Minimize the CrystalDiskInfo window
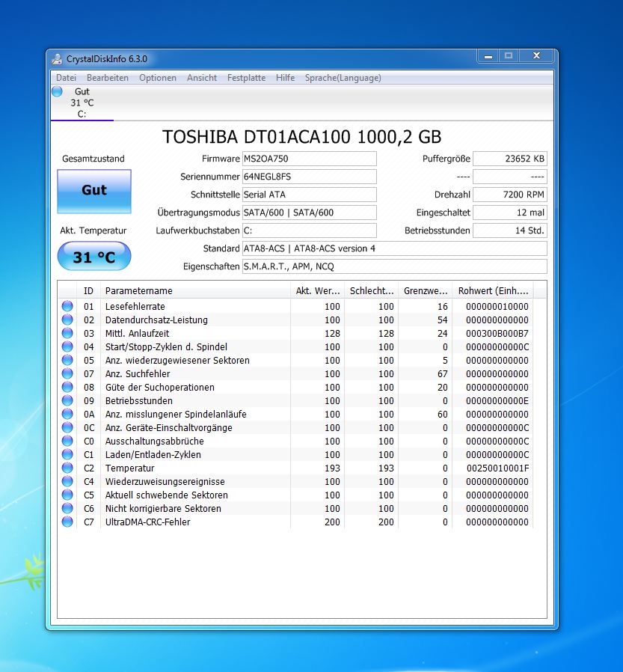Screen dimensions: 623x672 (x=488, y=55)
